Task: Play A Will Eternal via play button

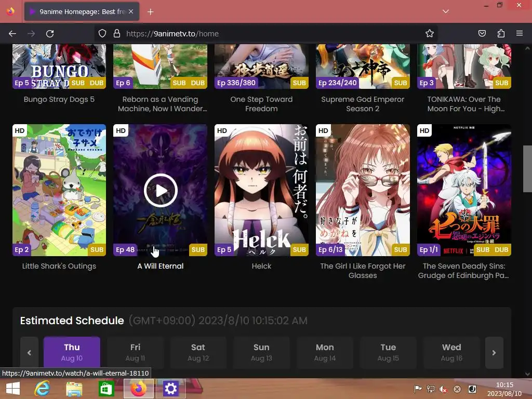Action: tap(161, 190)
